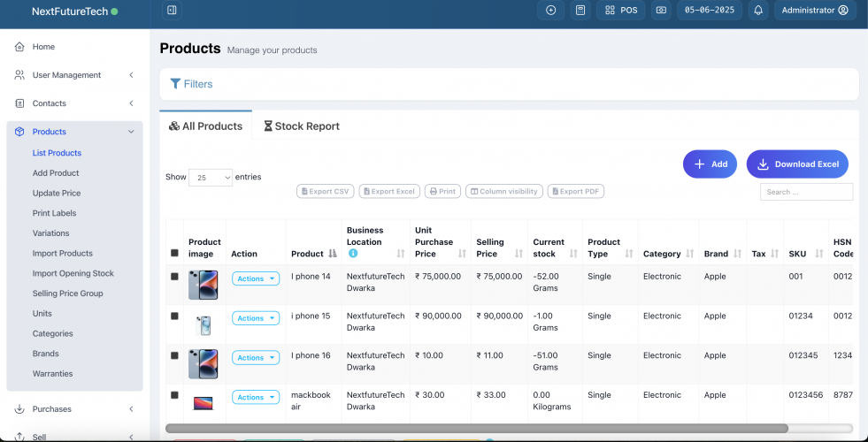Toggle the select-all checkbox in table header
The height and width of the screenshot is (442, 868).
(x=174, y=253)
